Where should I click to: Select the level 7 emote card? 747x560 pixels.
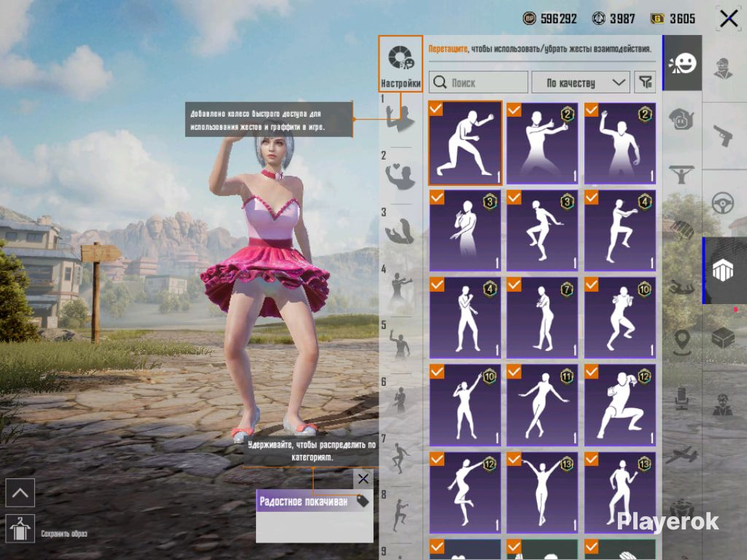point(542,317)
